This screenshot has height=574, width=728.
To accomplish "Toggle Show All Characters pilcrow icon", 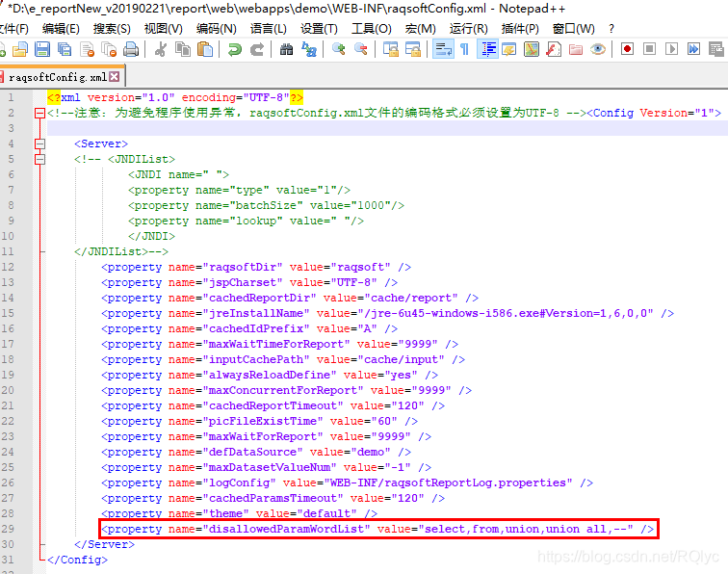I will click(465, 49).
